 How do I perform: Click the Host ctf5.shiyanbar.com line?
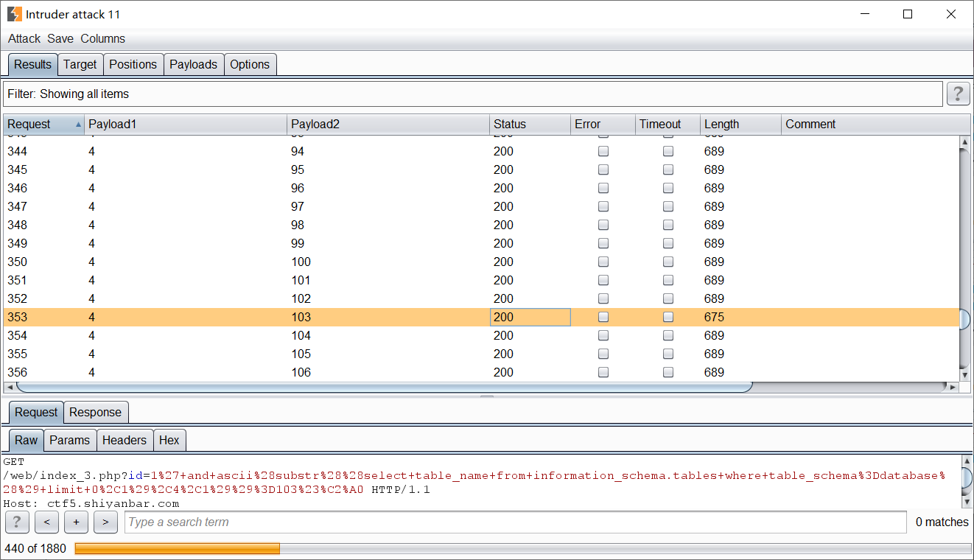pyautogui.click(x=91, y=503)
